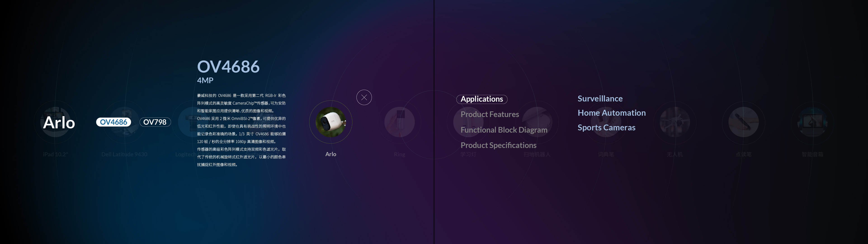Choose the Sports Cameras application link
Image resolution: width=868 pixels, height=244 pixels.
coord(606,127)
